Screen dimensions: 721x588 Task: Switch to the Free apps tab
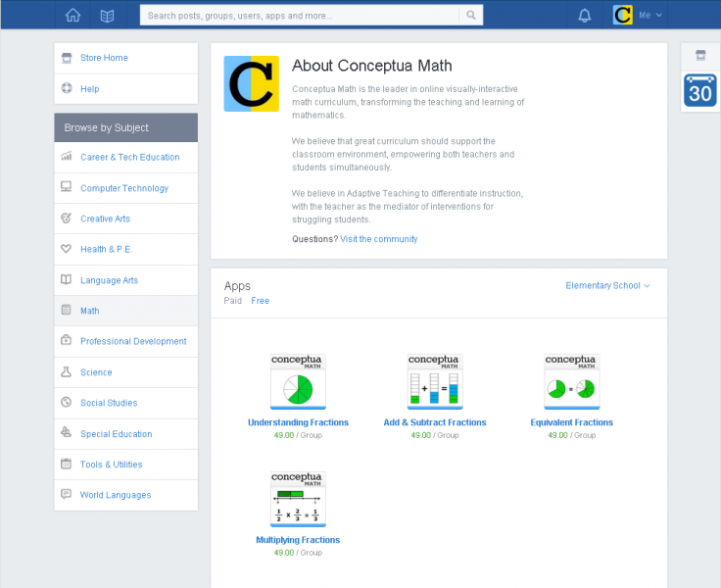pos(260,301)
